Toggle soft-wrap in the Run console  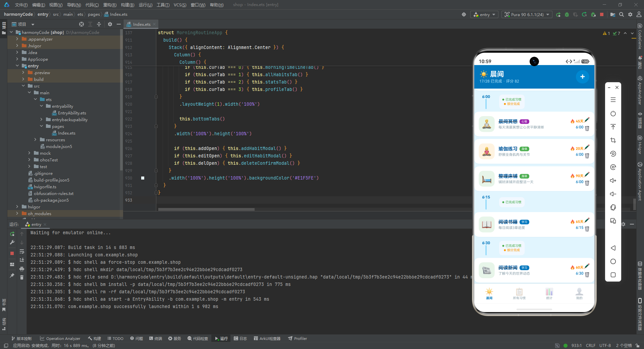(22, 251)
